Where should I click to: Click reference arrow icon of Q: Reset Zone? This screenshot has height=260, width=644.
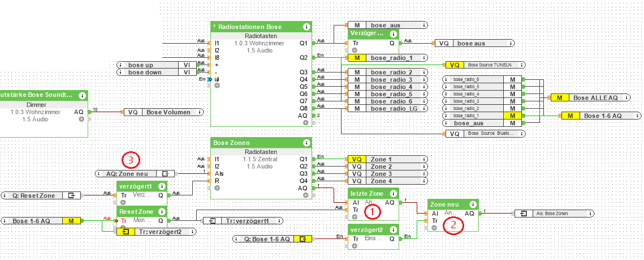(x=71, y=195)
